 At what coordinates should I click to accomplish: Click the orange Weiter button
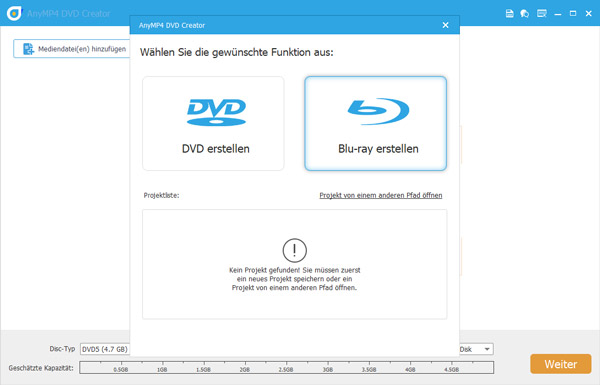pos(561,364)
